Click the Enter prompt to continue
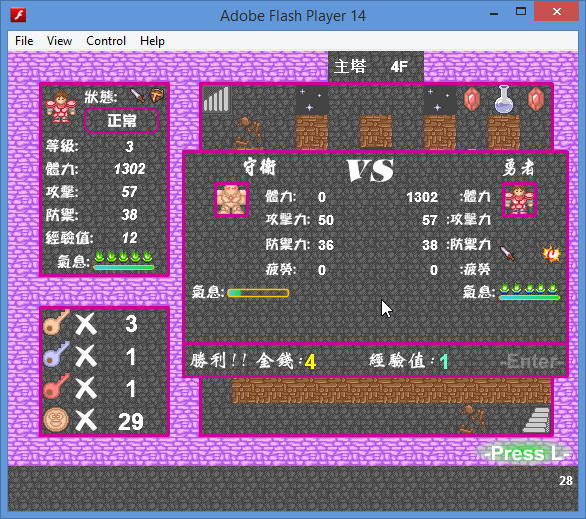 pos(532,361)
